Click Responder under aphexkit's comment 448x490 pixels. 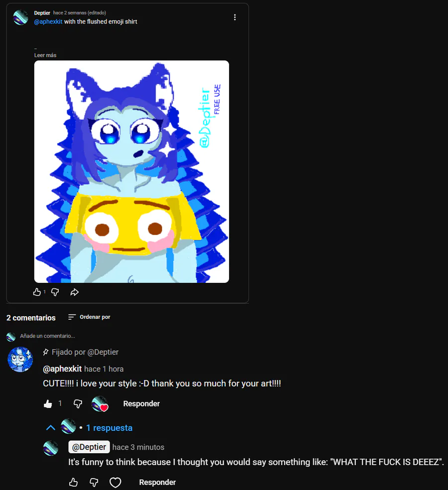click(x=141, y=404)
